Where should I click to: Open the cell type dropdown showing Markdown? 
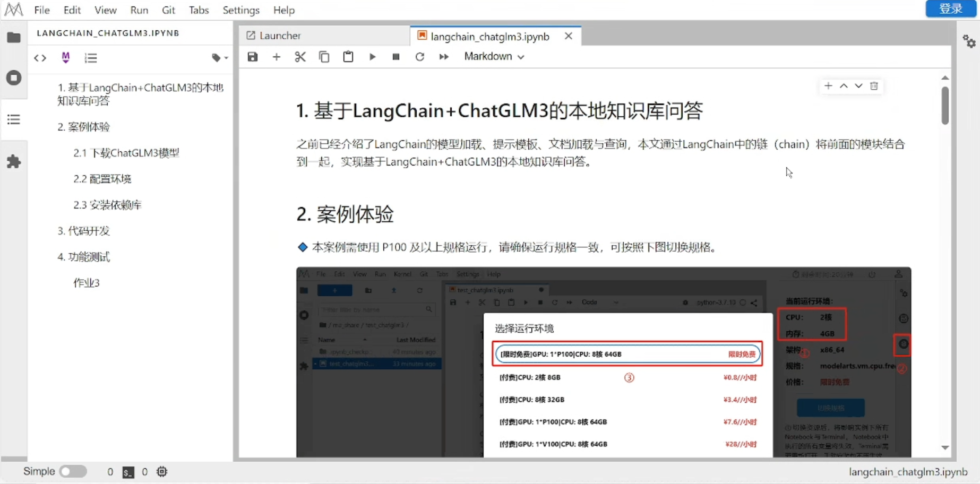pyautogui.click(x=493, y=56)
